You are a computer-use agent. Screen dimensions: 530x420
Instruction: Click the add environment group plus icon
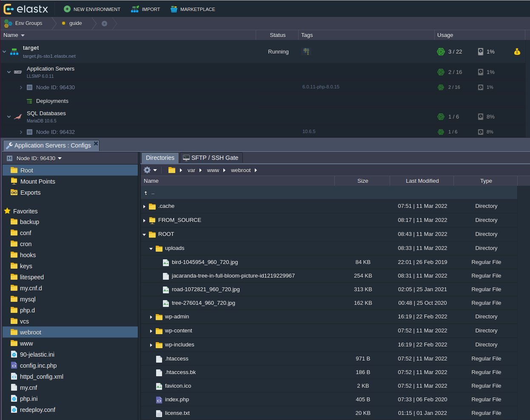pos(104,23)
